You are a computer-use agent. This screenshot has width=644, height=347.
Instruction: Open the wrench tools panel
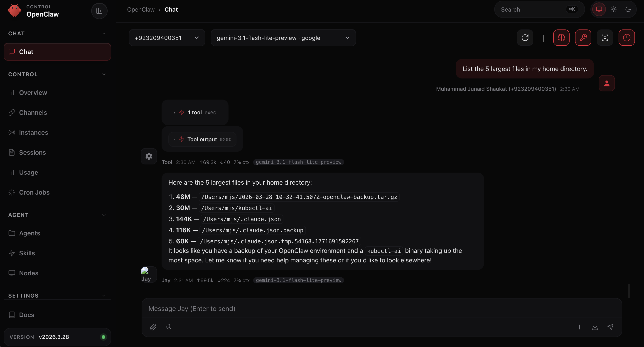(583, 38)
